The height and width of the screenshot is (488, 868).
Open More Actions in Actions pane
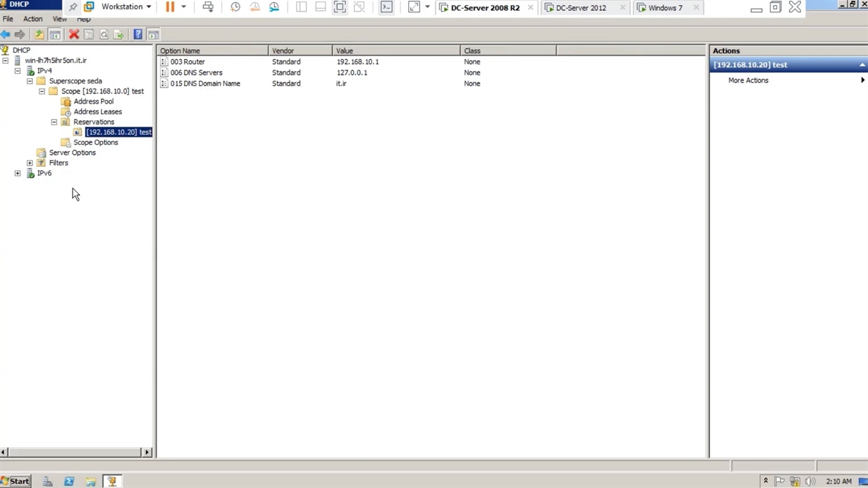tap(748, 81)
